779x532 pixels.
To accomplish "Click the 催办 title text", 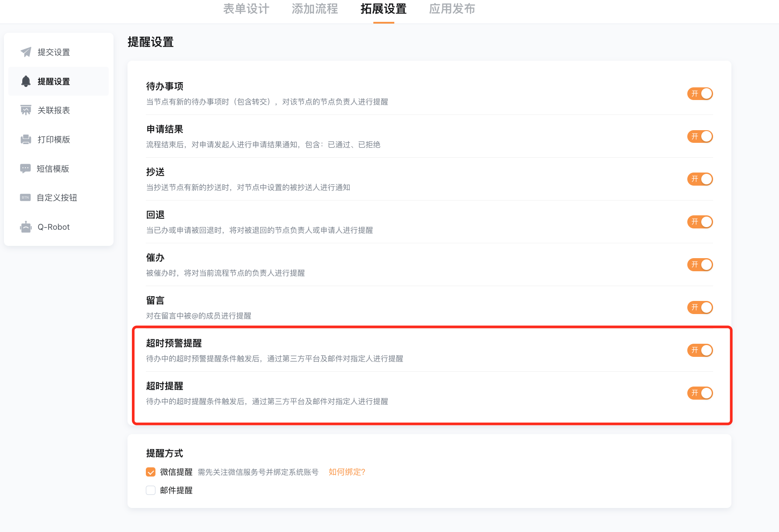I will pos(155,258).
